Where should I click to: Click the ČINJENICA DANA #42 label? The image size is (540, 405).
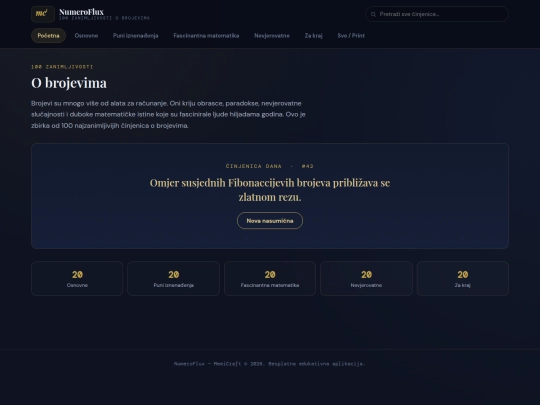(x=270, y=166)
